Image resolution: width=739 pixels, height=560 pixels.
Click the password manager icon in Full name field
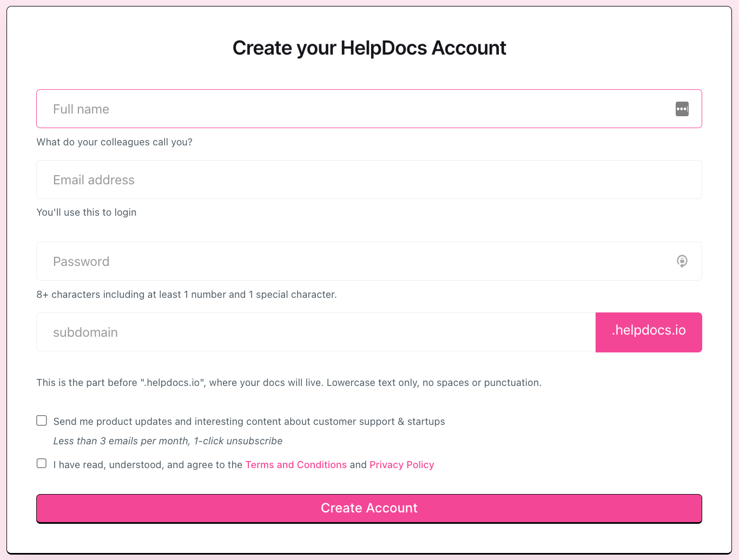tap(682, 109)
